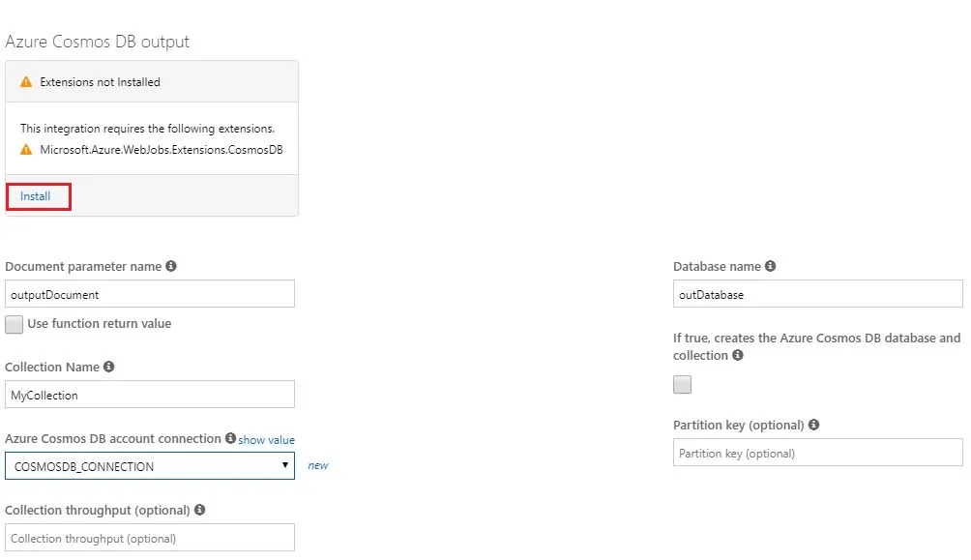Click info icon beside Collection Name label

pos(108,367)
